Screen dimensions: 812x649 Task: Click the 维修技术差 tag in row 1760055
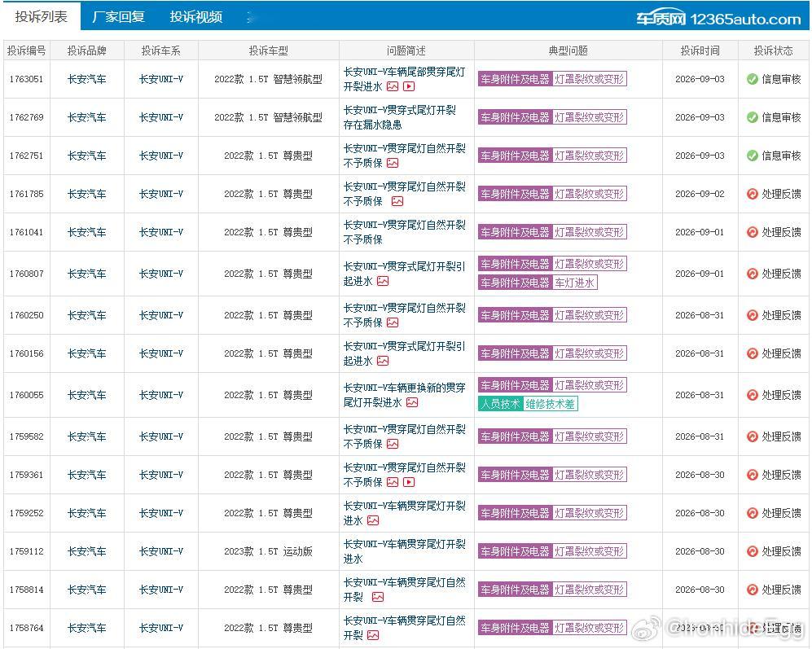click(x=550, y=404)
